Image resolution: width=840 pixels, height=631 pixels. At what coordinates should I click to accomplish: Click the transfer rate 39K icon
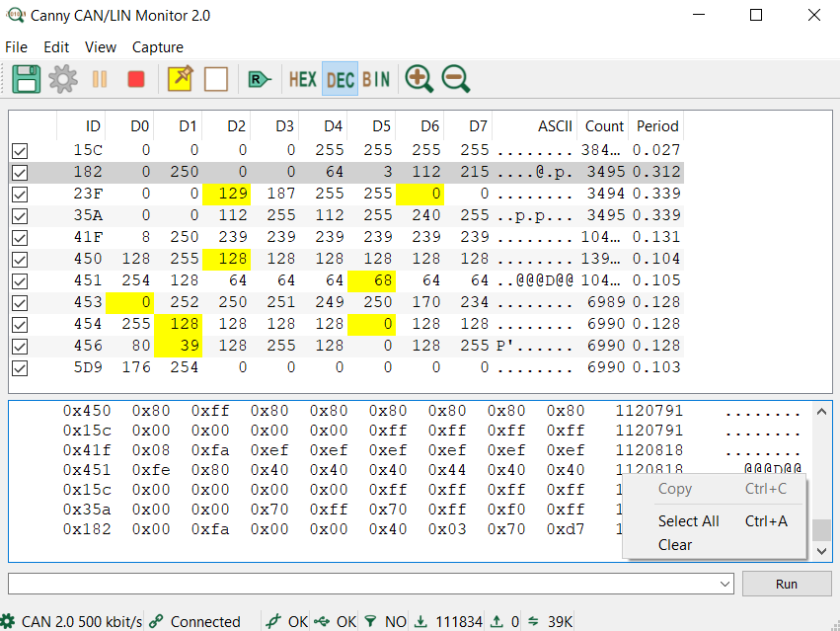(x=533, y=621)
